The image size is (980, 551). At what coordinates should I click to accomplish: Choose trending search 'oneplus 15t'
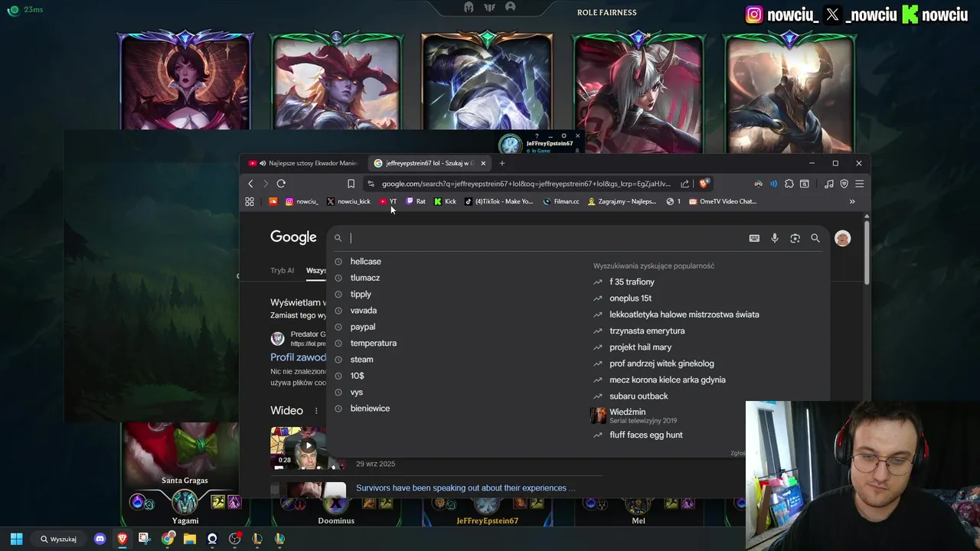pos(630,298)
